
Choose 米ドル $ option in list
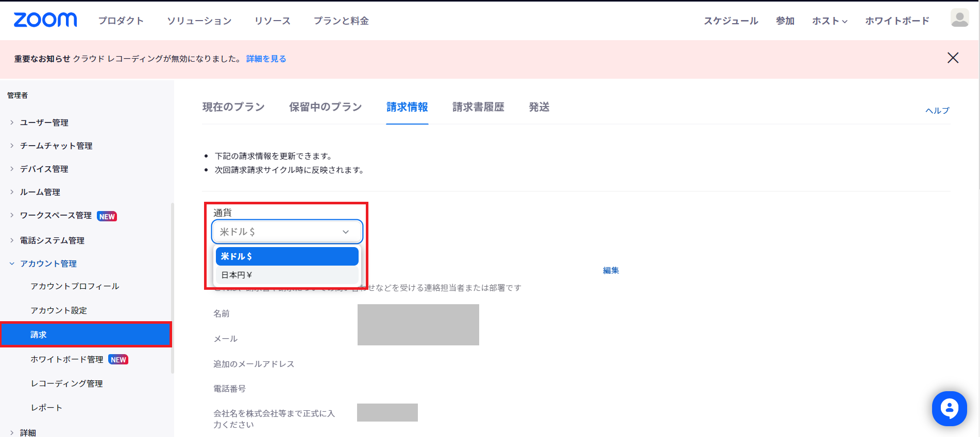(287, 256)
